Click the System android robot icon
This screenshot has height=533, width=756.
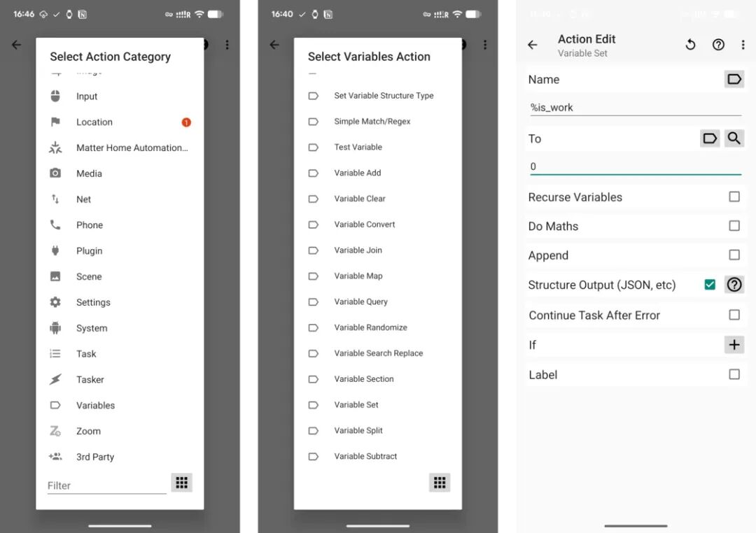tap(55, 327)
